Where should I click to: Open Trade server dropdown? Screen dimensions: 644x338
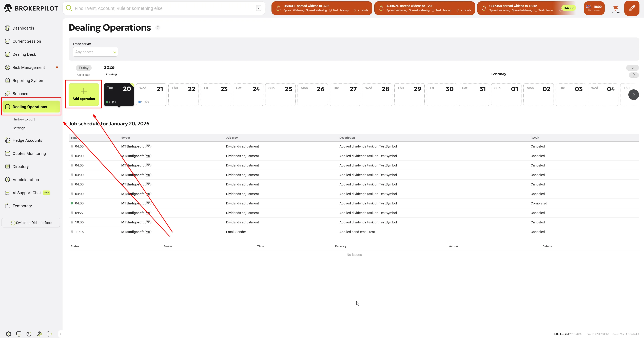(x=95, y=52)
